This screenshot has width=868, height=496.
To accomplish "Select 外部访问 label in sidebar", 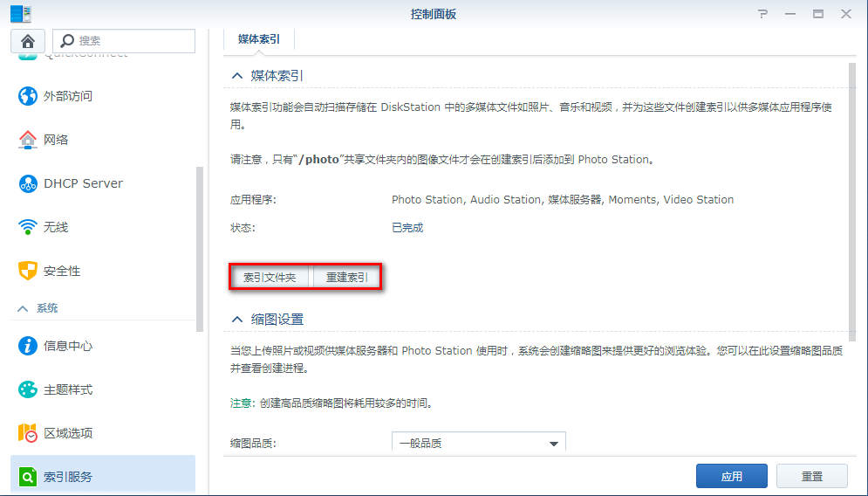I will click(67, 96).
